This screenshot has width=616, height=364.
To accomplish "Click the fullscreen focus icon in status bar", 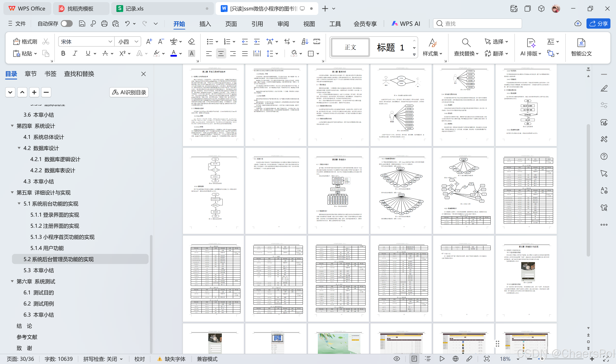I will (487, 359).
